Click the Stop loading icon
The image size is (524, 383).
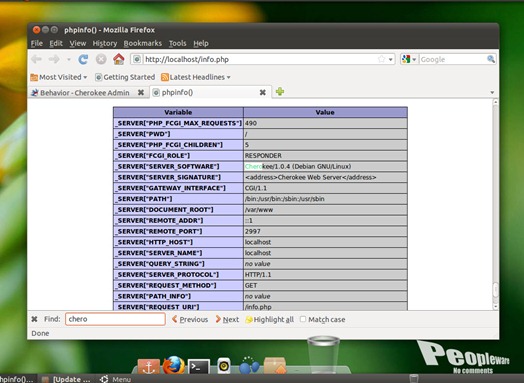tap(101, 59)
